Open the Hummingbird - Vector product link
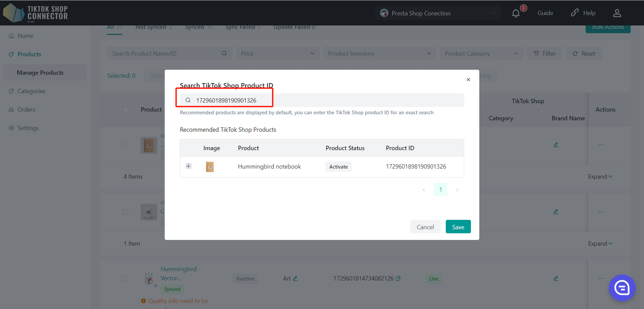 (181, 273)
